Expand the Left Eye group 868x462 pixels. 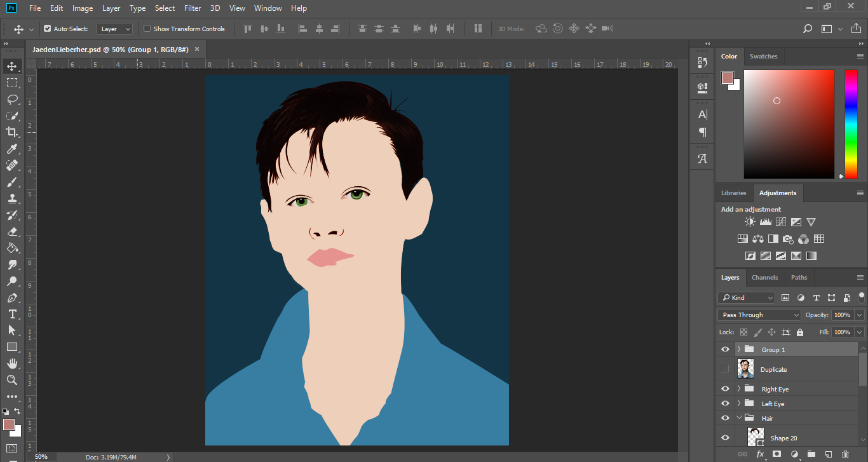738,404
